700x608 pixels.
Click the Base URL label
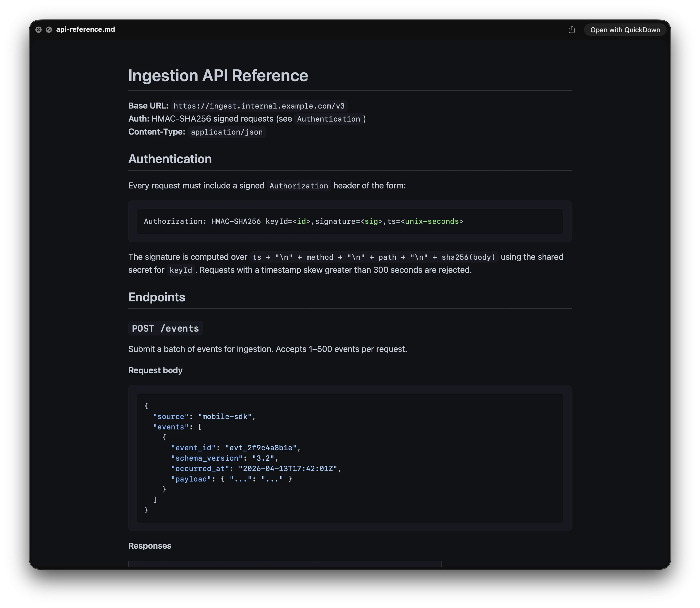(148, 106)
